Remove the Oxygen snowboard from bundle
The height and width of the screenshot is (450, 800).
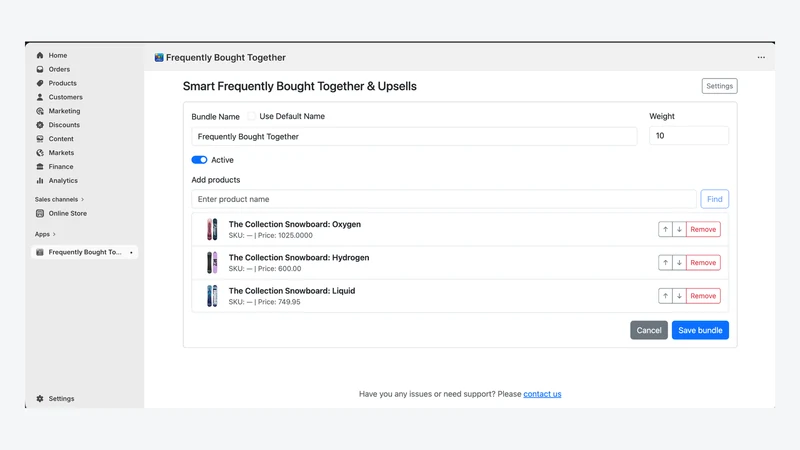[x=703, y=230]
